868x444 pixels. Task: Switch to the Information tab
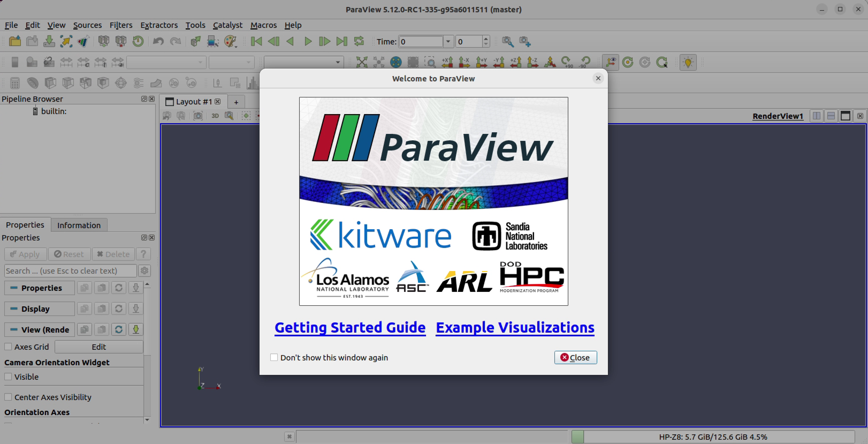point(79,225)
